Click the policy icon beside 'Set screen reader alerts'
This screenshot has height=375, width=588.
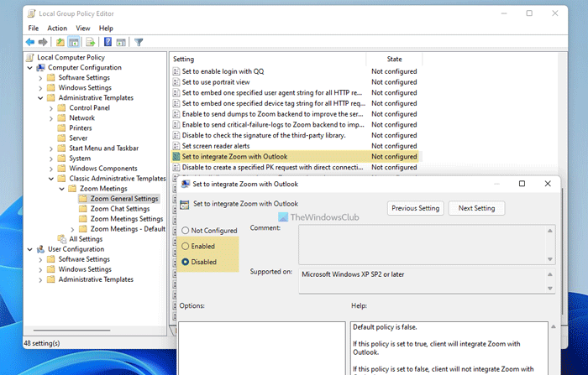click(x=176, y=146)
